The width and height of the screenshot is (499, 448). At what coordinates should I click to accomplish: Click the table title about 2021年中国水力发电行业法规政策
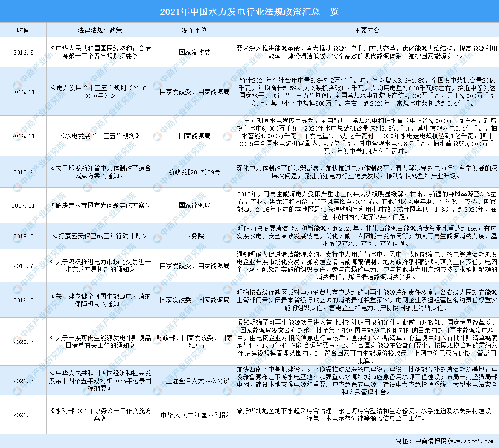click(x=249, y=11)
